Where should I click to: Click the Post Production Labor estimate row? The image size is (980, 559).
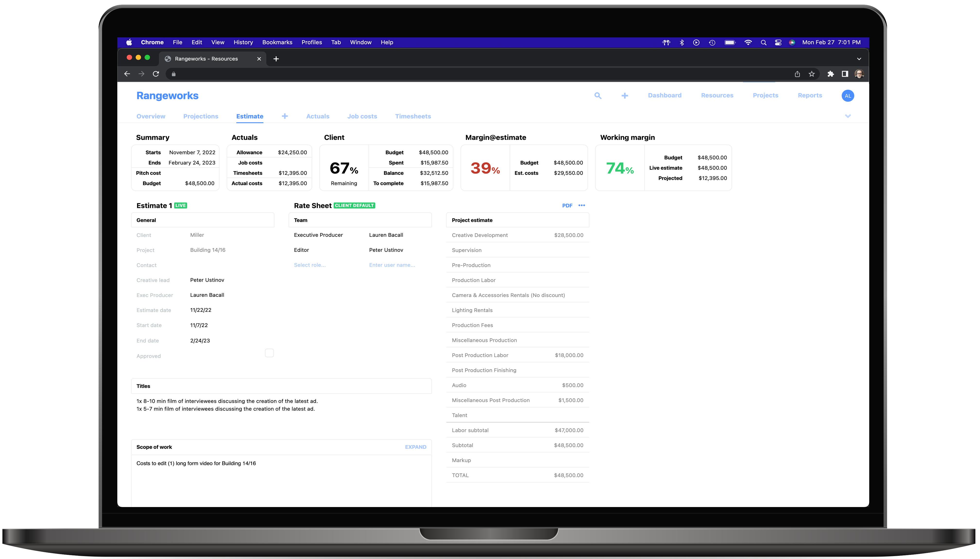point(517,355)
